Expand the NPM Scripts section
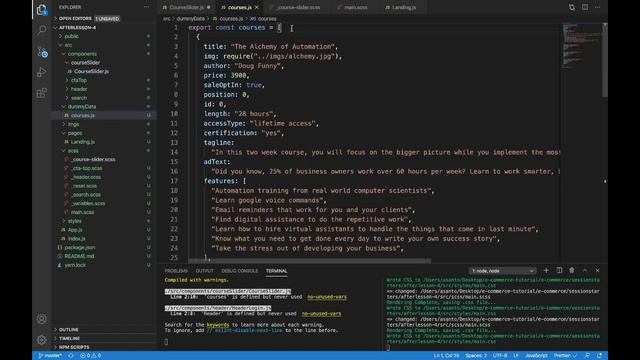Image resolution: width=640 pixels, height=360 pixels. [74, 347]
